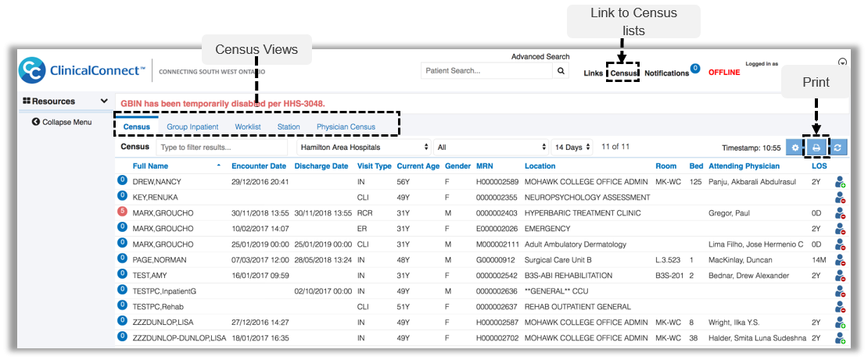Open census settings gear icon

[794, 147]
